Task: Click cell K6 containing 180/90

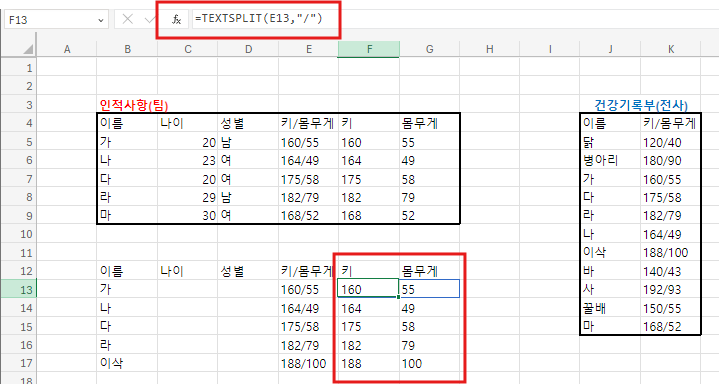Action: [671, 161]
